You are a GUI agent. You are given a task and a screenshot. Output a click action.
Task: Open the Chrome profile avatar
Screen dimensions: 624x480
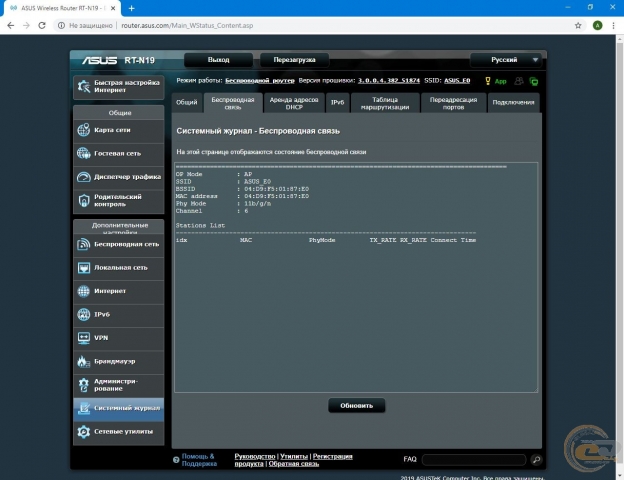(597, 25)
